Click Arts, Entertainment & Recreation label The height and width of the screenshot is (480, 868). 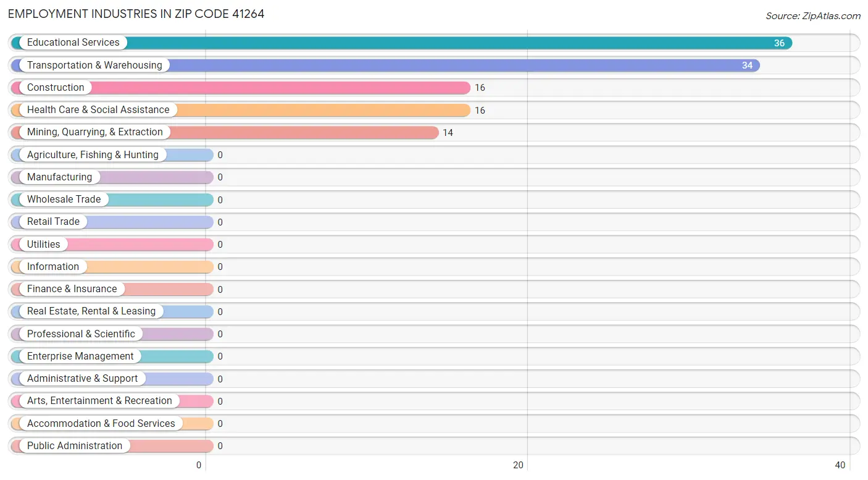click(x=99, y=401)
